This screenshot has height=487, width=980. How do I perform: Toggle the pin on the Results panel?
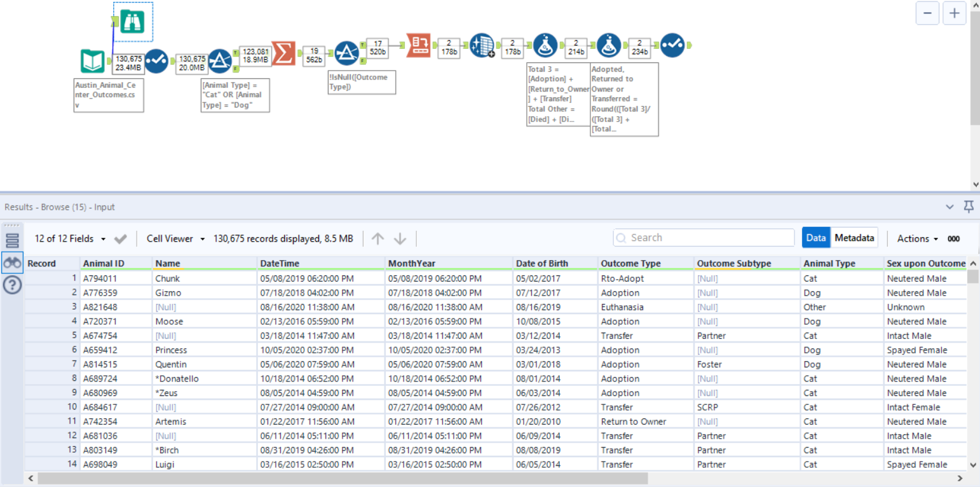(x=969, y=207)
